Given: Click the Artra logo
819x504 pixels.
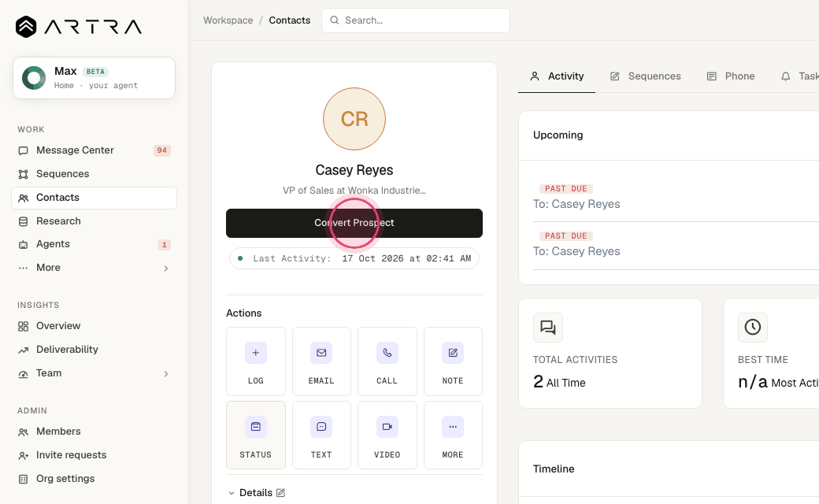Looking at the screenshot, I should [x=78, y=27].
